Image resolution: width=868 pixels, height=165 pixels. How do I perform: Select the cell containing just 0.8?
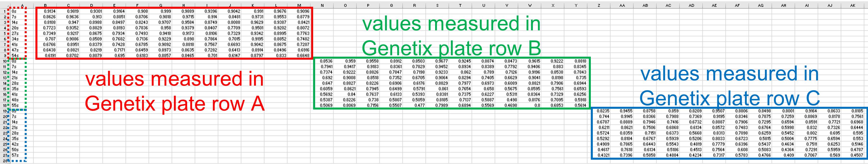(x=529, y=105)
